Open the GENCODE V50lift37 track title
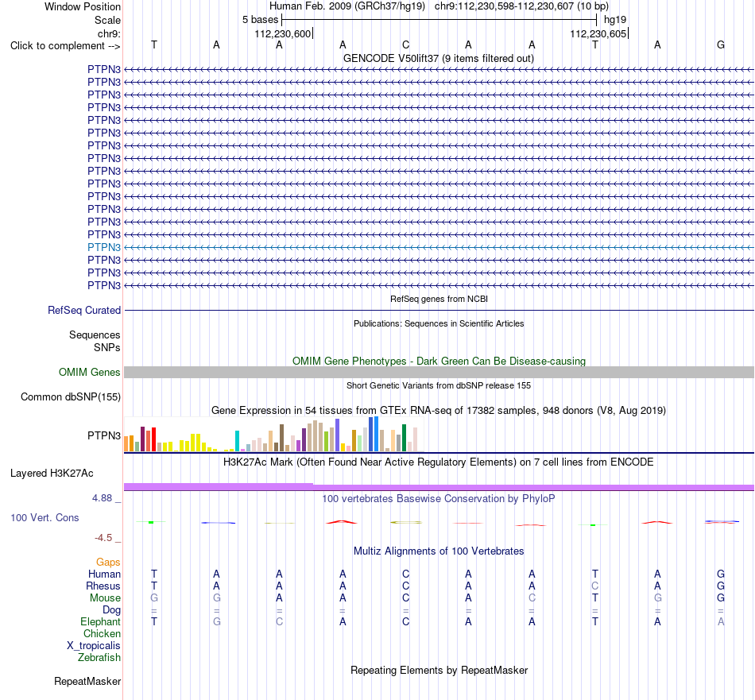 point(439,59)
